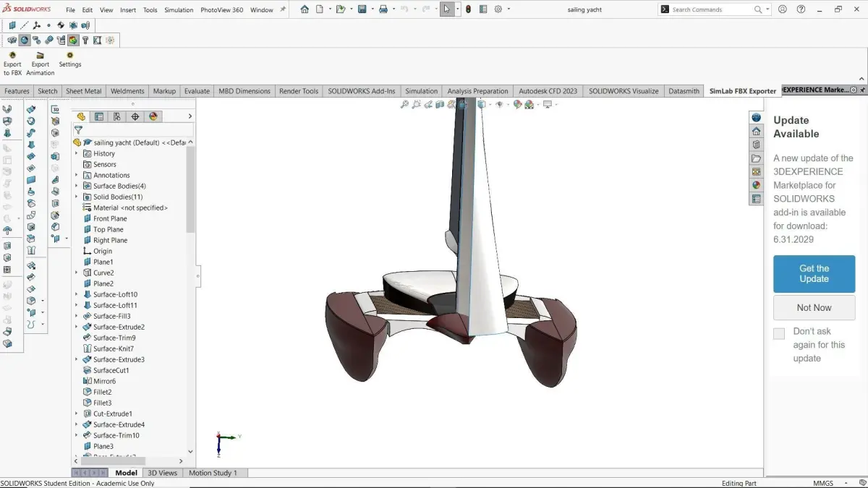Click the Home icon in title toolbar

[305, 9]
